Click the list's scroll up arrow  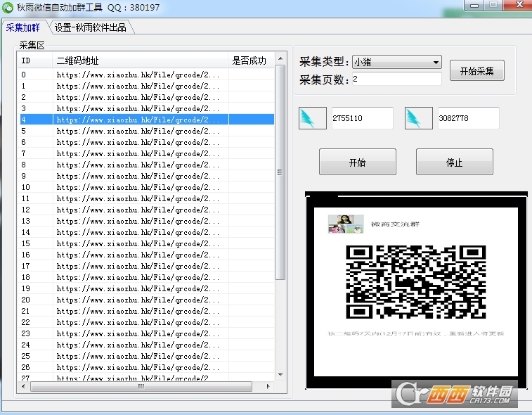click(x=280, y=58)
